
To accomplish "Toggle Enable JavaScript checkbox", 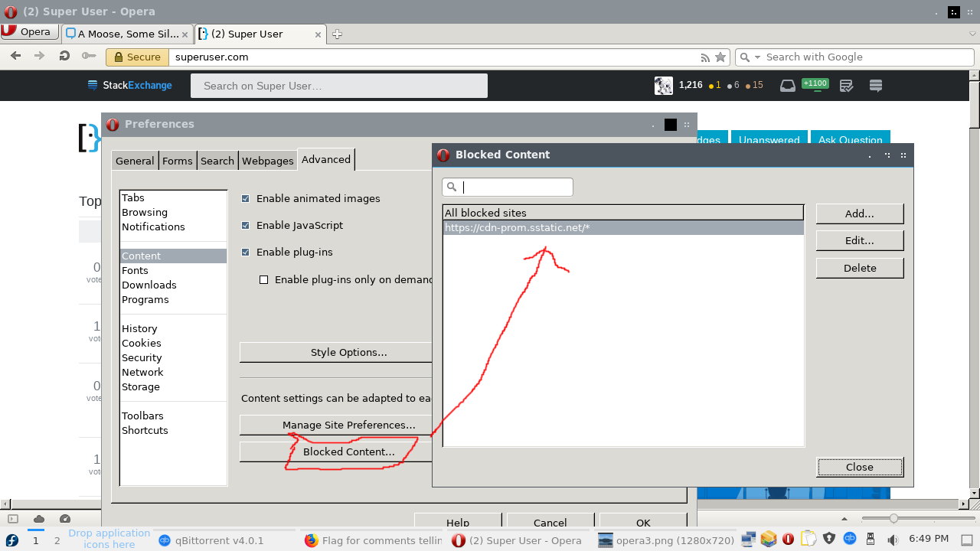I will [x=246, y=225].
